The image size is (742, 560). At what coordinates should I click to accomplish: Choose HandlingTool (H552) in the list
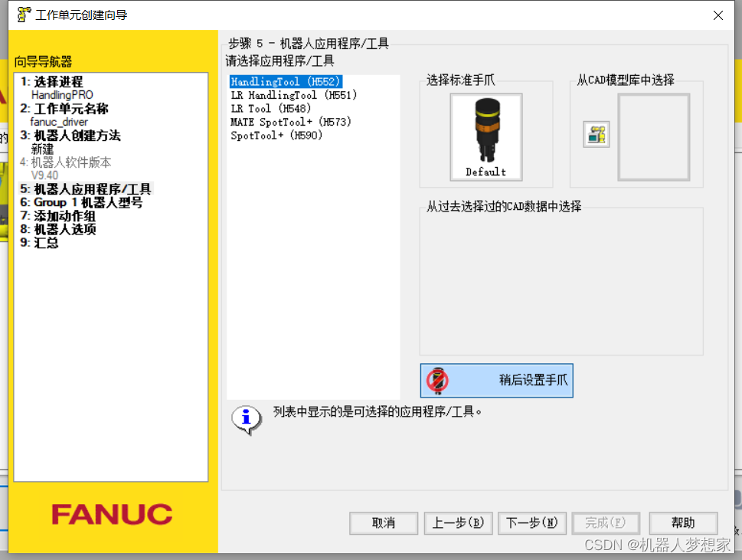(286, 82)
